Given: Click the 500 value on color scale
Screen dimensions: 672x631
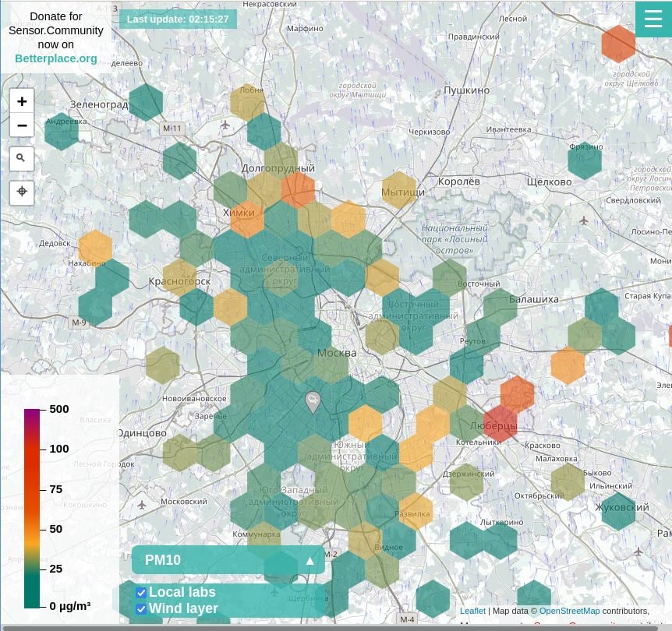Looking at the screenshot, I should [x=59, y=409].
